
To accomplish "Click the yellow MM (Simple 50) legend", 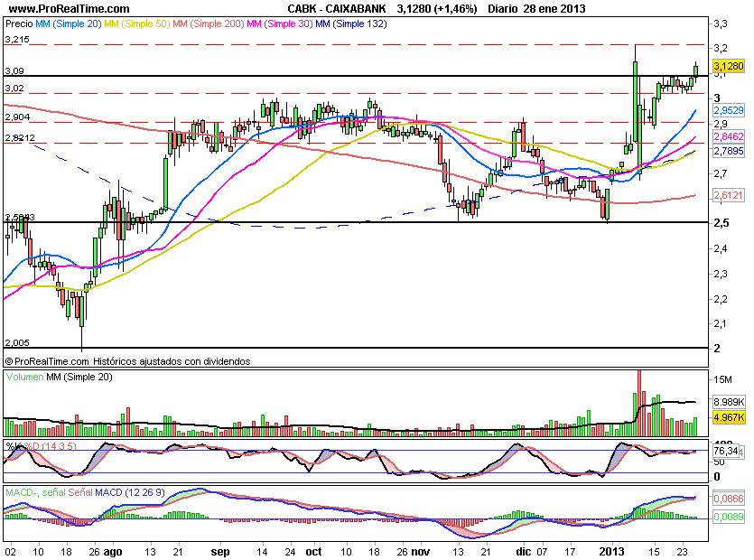I will tap(137, 23).
